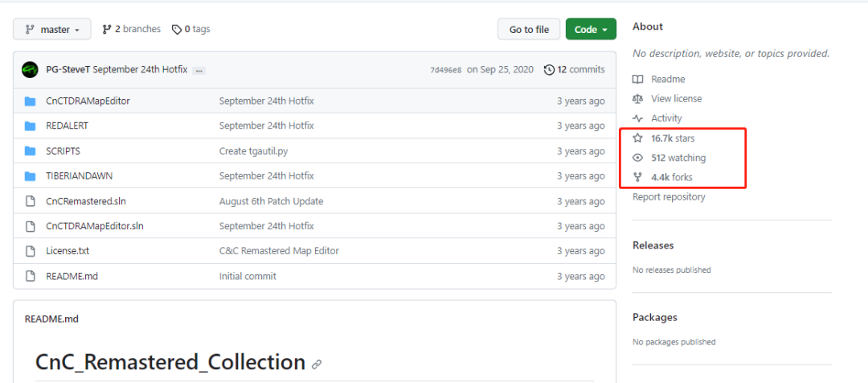The width and height of the screenshot is (868, 383).
Task: Click the CnCTDRAMapEditor folder icon
Action: (x=31, y=101)
